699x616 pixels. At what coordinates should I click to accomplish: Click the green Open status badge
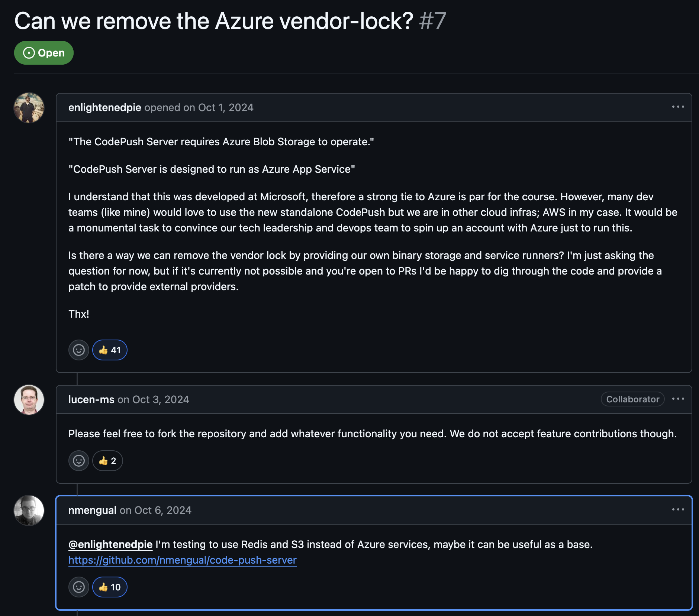coord(44,53)
